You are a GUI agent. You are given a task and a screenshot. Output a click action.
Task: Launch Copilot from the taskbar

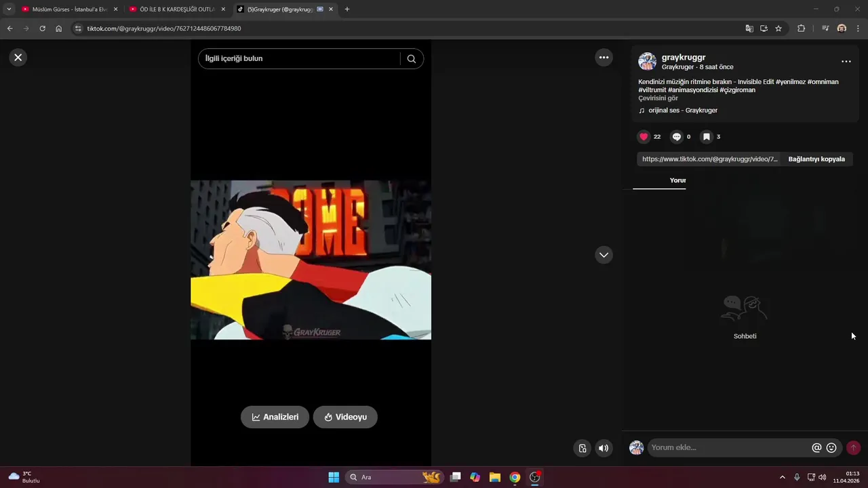coord(475,477)
